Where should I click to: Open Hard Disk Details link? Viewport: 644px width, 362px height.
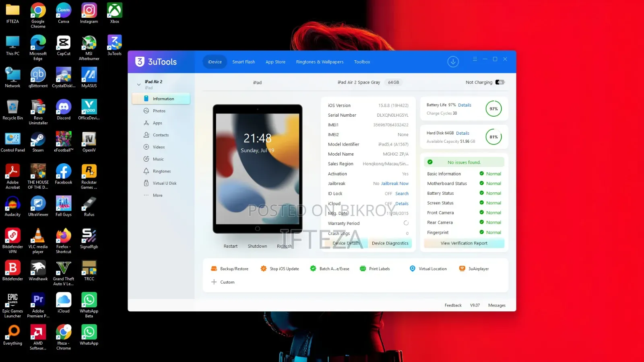click(x=462, y=134)
